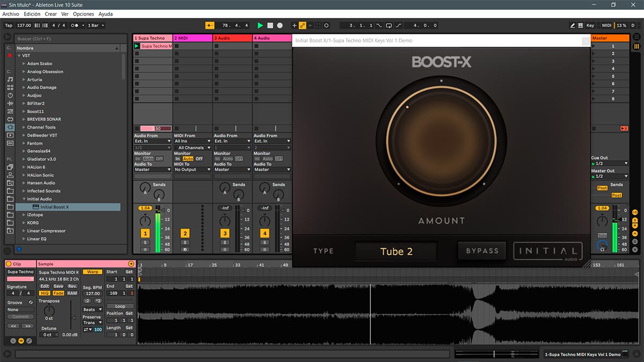
Task: Enable the Key map mode switch
Action: (590, 25)
